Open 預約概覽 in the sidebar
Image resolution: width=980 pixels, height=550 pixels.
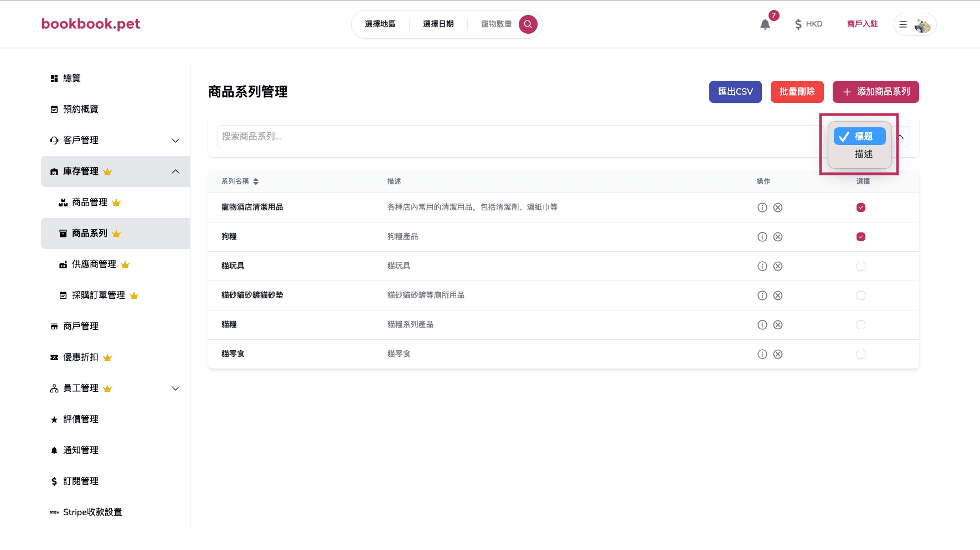click(116, 110)
